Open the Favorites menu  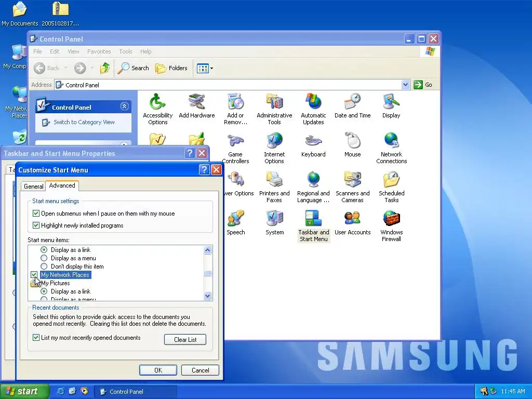[99, 51]
